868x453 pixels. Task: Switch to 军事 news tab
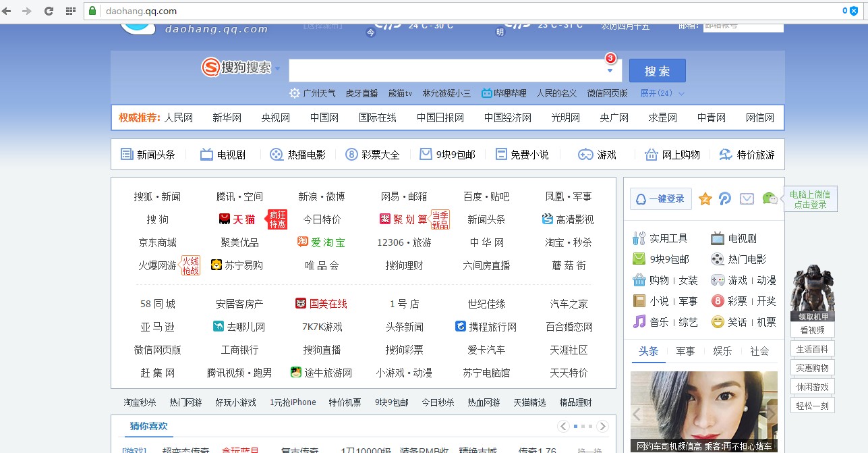[685, 351]
